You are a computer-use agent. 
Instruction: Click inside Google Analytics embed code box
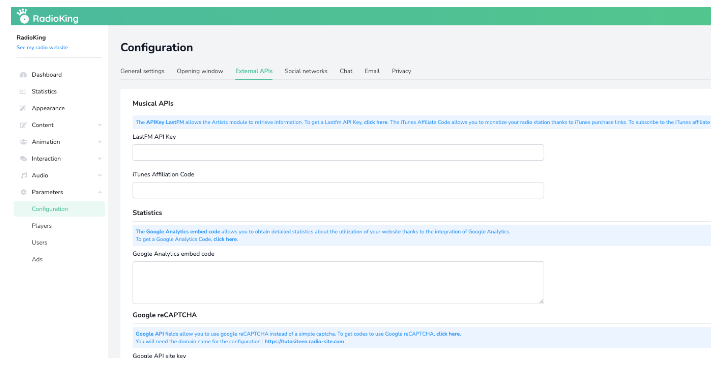coord(338,282)
